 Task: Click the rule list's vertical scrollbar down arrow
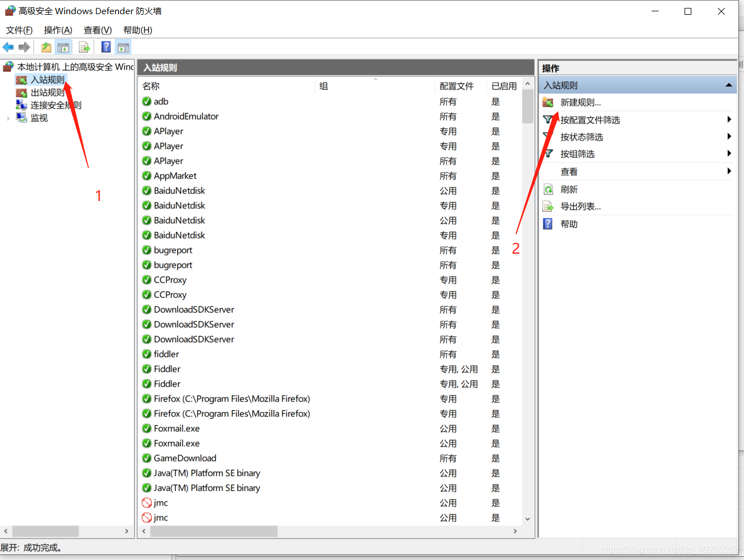click(528, 519)
